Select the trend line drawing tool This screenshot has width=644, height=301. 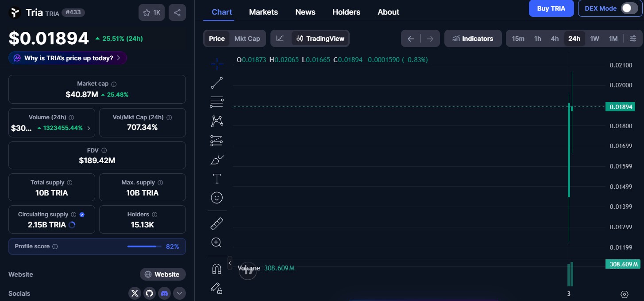(217, 83)
